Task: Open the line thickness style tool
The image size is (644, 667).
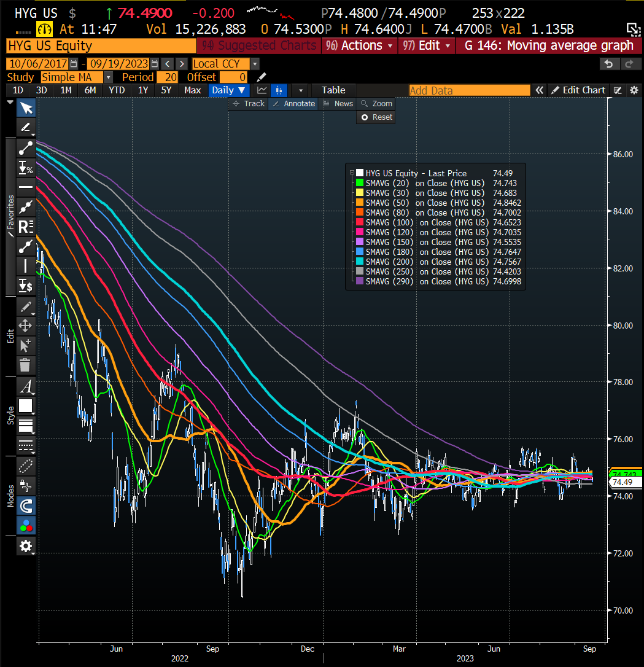Action: [26, 426]
